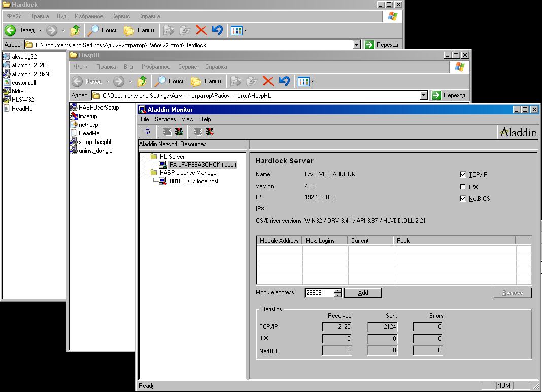Click the last red traffic light toolbar icon
This screenshot has width=542, height=392.
pyautogui.click(x=210, y=131)
